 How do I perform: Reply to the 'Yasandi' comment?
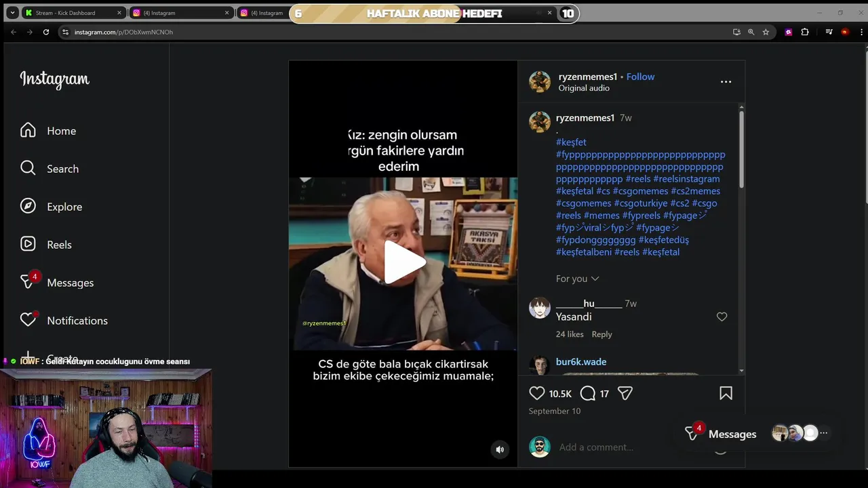(601, 334)
